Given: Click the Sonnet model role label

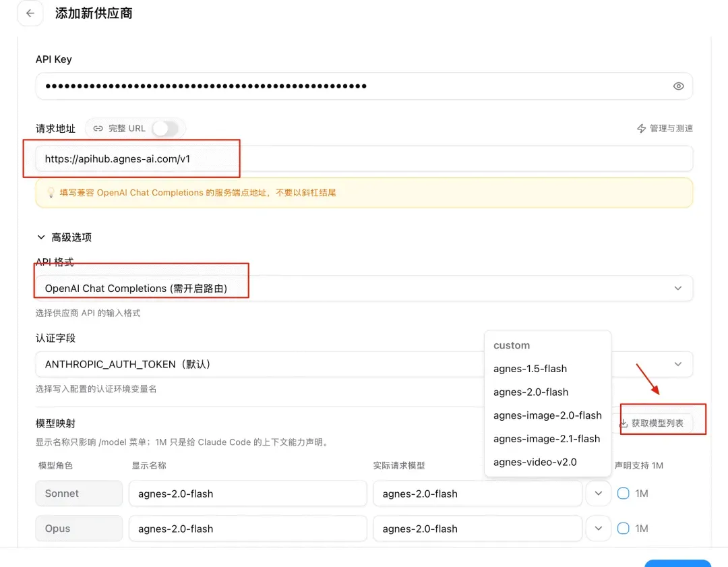Looking at the screenshot, I should point(79,494).
